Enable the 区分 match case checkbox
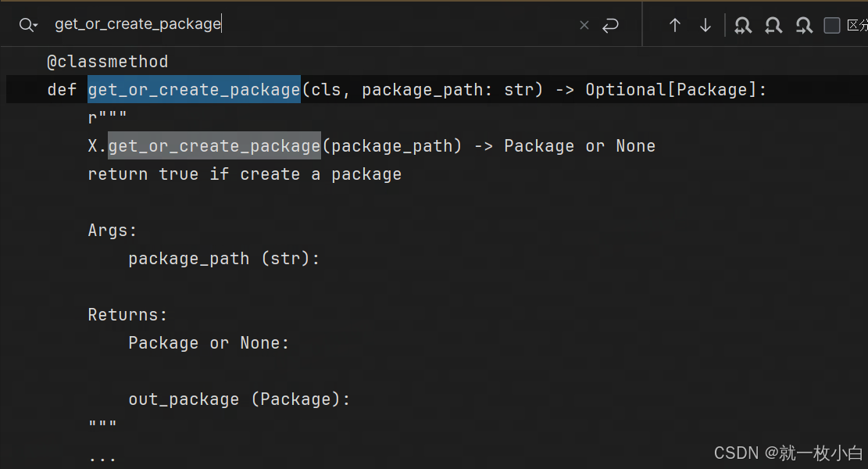 click(x=832, y=24)
